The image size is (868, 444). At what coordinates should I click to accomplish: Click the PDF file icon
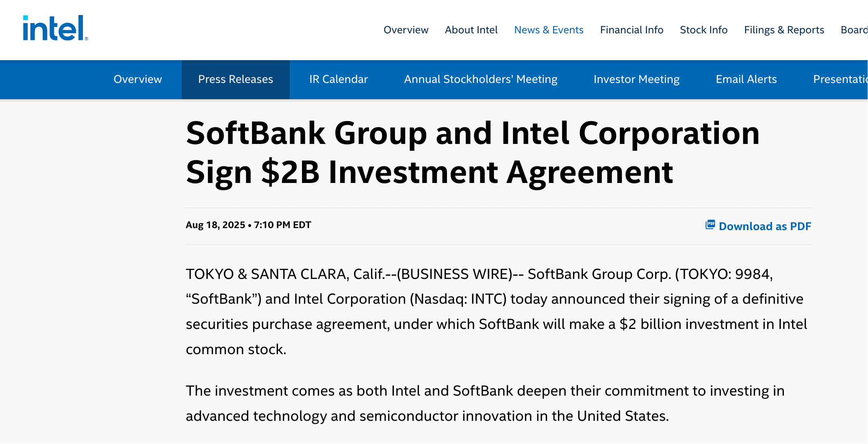pos(710,225)
